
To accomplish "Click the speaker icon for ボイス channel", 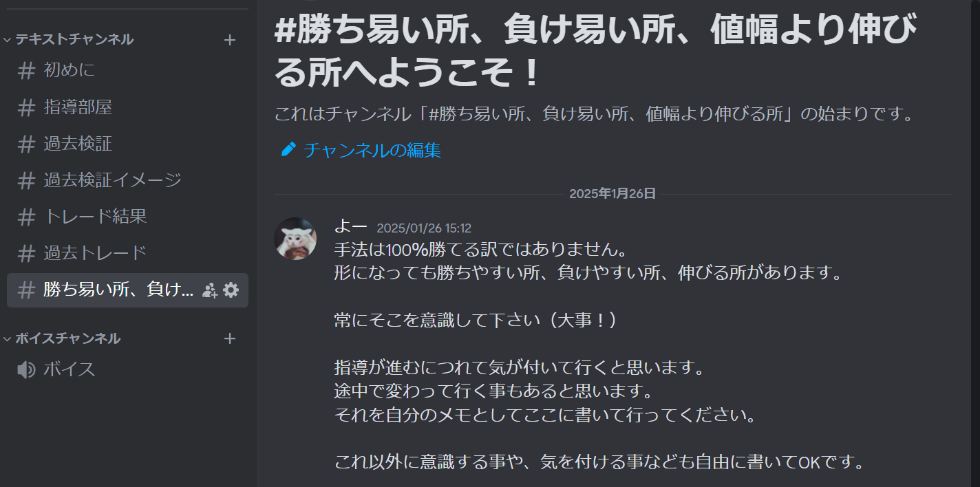I will pyautogui.click(x=26, y=369).
